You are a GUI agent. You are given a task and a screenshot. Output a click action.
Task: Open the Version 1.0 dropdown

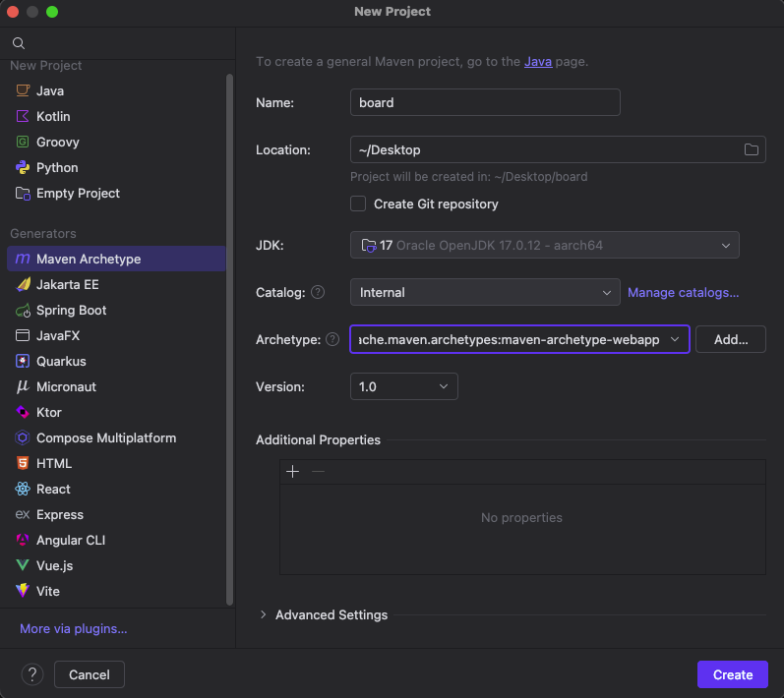[403, 386]
